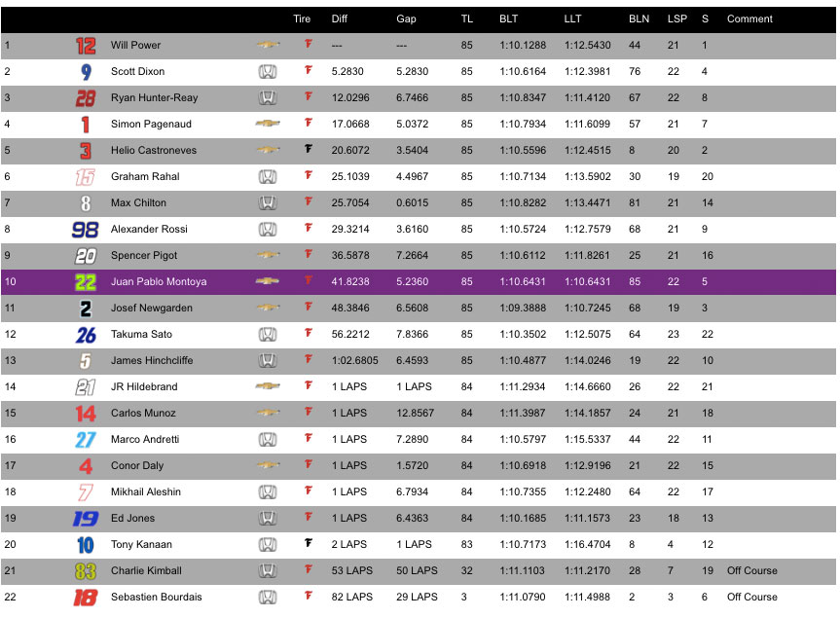
Task: Select driver name Spencer Pigot
Action: tap(144, 255)
